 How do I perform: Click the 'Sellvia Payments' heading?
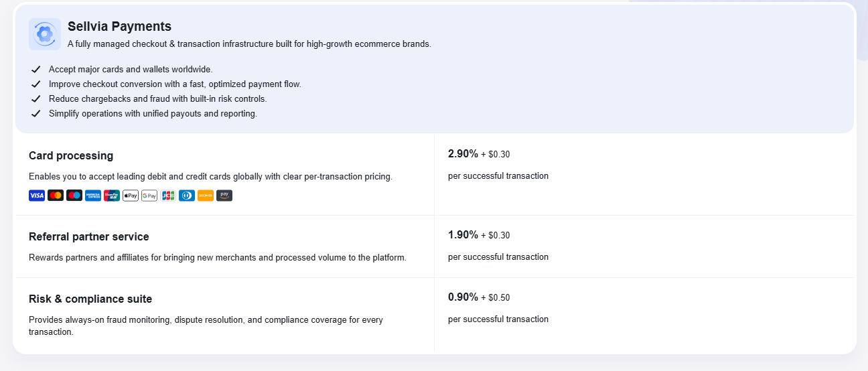[119, 27]
